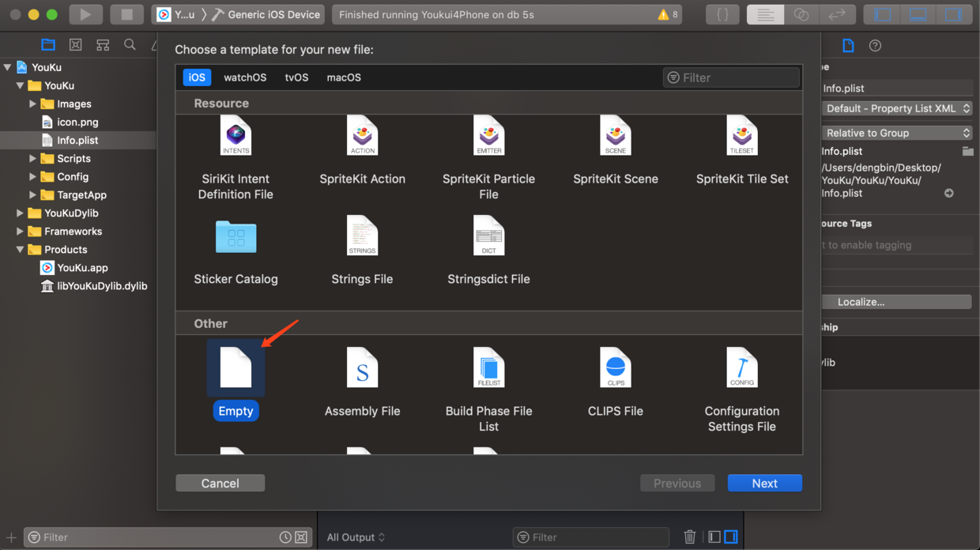Image resolution: width=980 pixels, height=550 pixels.
Task: Switch to the watchOS platform tab
Action: [x=245, y=77]
